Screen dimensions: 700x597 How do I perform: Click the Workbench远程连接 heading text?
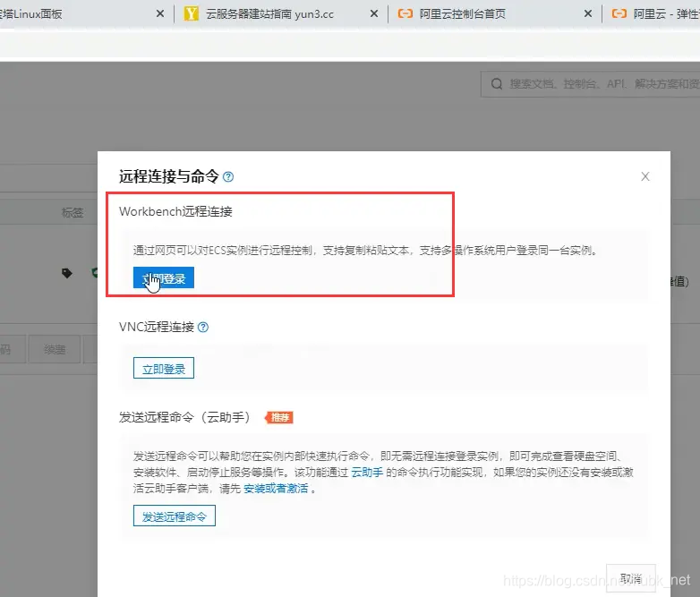coord(175,211)
